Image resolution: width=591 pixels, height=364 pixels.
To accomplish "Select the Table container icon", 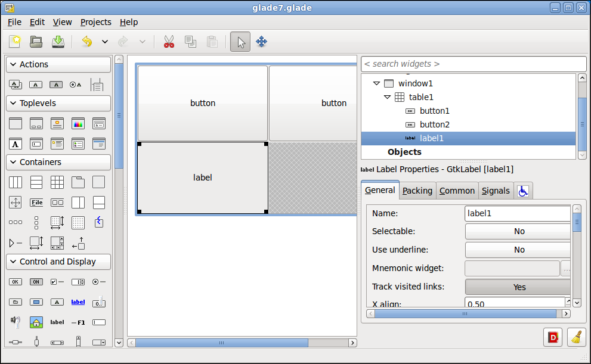I will pyautogui.click(x=57, y=182).
